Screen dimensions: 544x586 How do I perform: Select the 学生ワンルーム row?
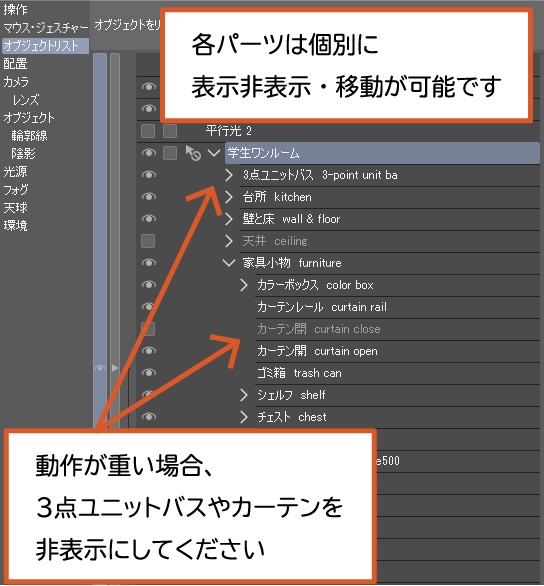pyautogui.click(x=382, y=153)
